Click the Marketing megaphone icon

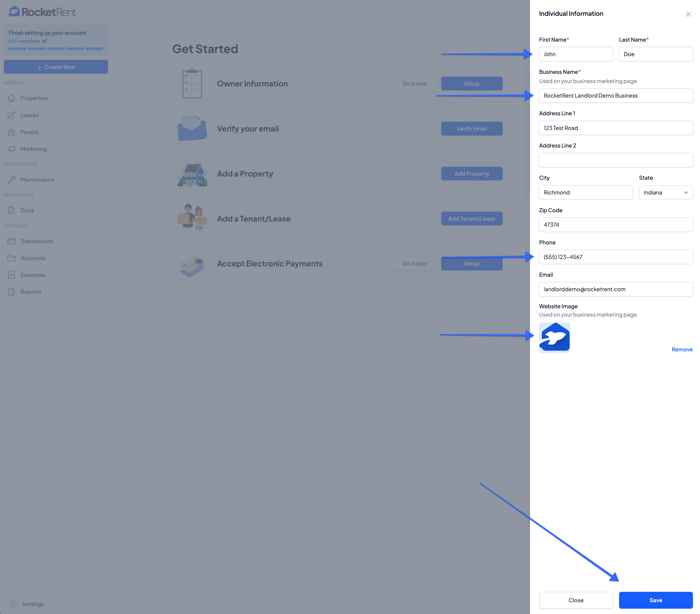(x=12, y=149)
